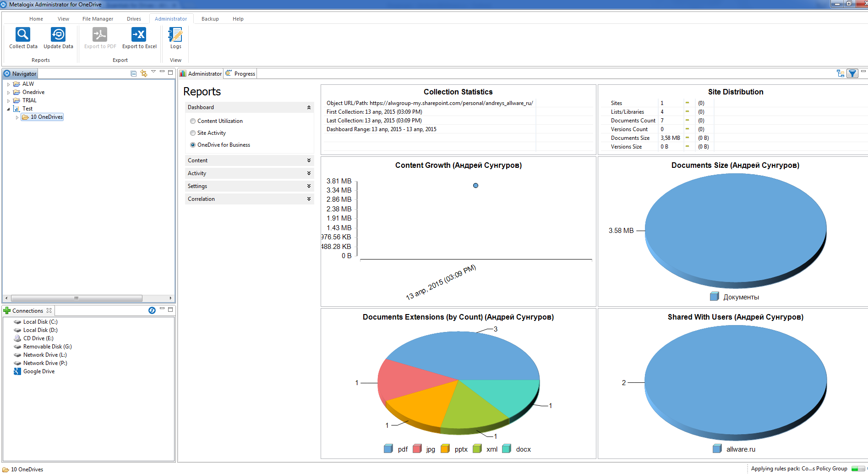The image size is (868, 475).
Task: Click the Documents Size value 3,58 MB
Action: coord(670,138)
